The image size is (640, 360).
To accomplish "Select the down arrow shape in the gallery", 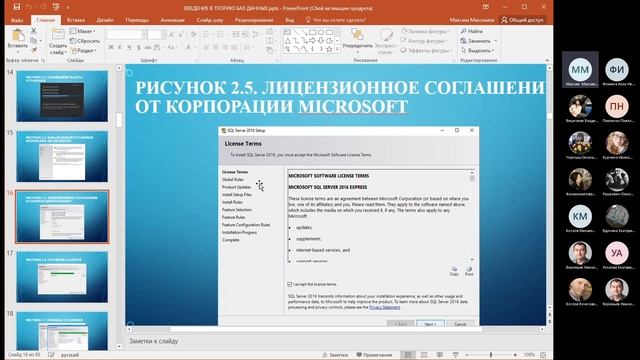I will pyautogui.click(x=321, y=40).
